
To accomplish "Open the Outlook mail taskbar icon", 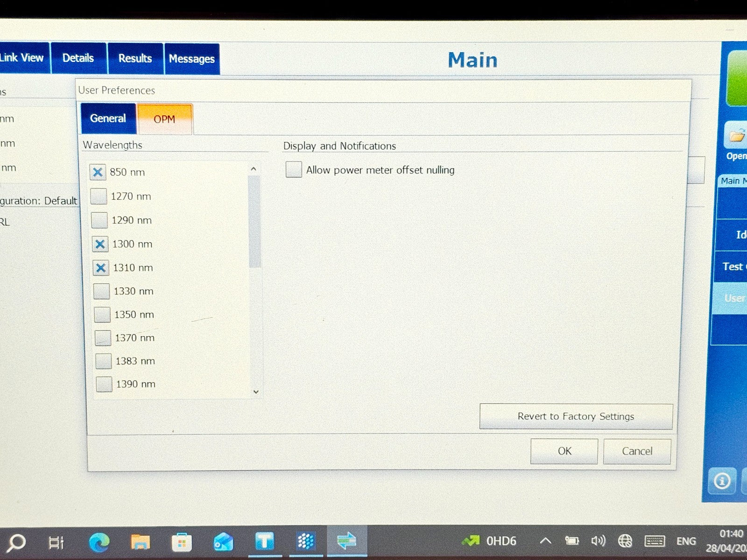I will (223, 542).
